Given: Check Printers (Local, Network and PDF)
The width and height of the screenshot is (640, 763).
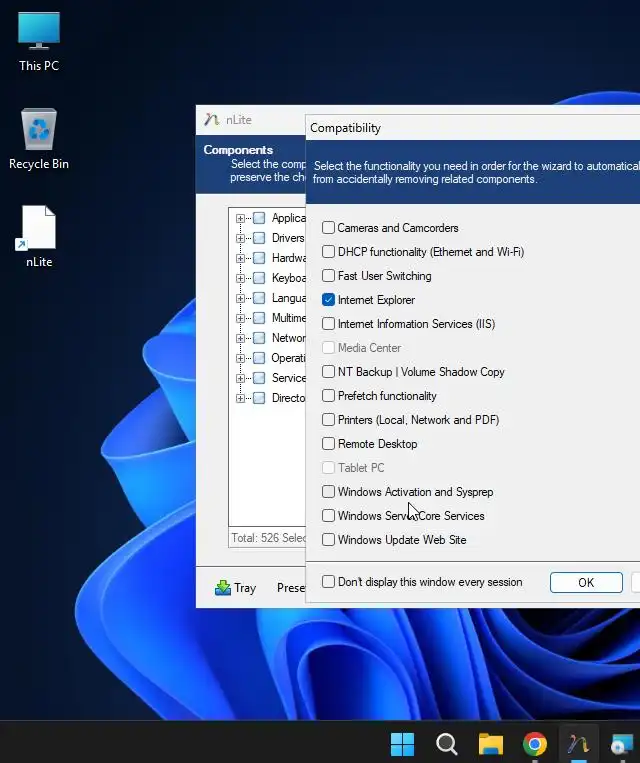Looking at the screenshot, I should click(329, 419).
